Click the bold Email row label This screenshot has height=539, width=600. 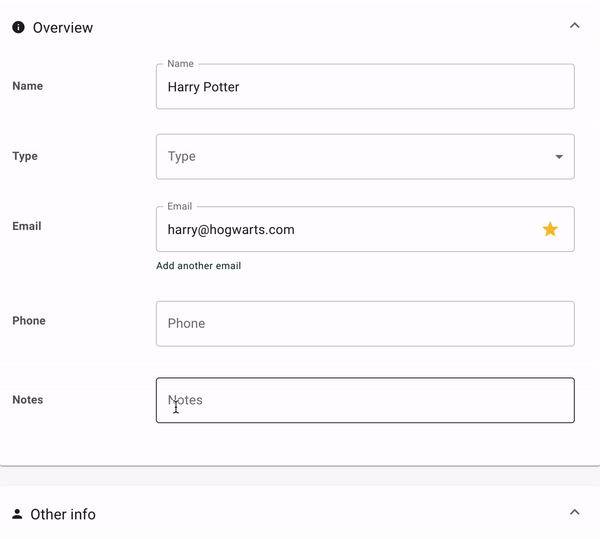point(27,226)
